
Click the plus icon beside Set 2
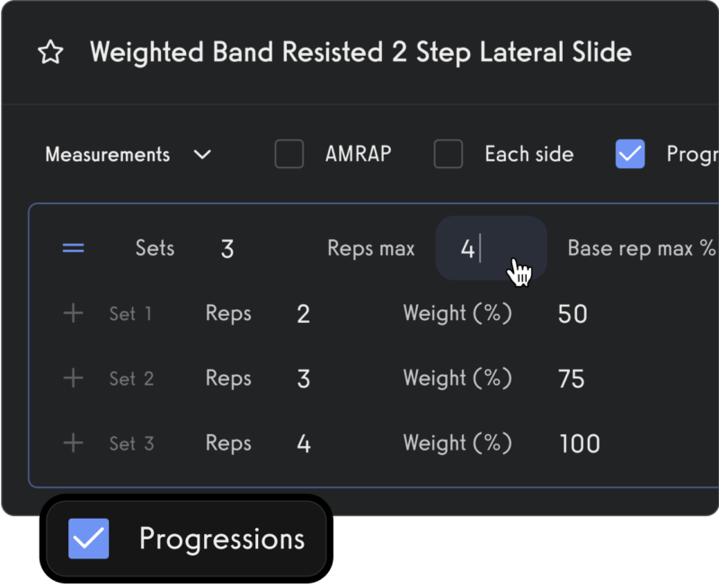click(73, 378)
